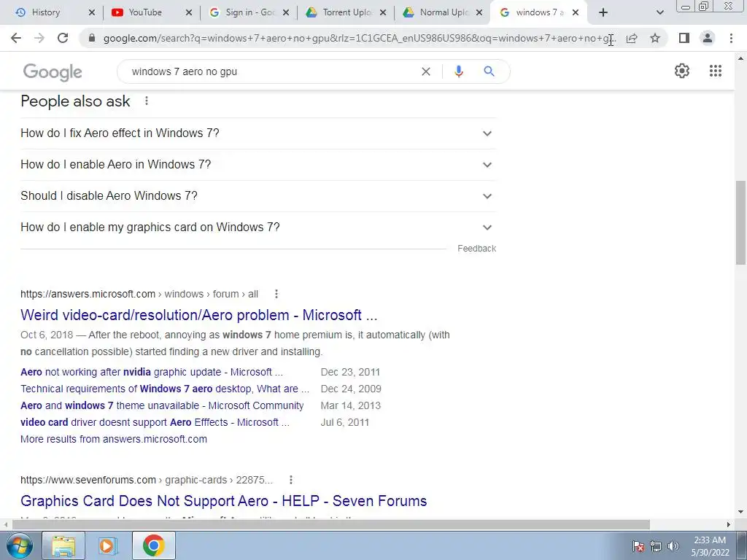The height and width of the screenshot is (560, 747).
Task: Open the Google apps grid
Action: click(x=715, y=71)
